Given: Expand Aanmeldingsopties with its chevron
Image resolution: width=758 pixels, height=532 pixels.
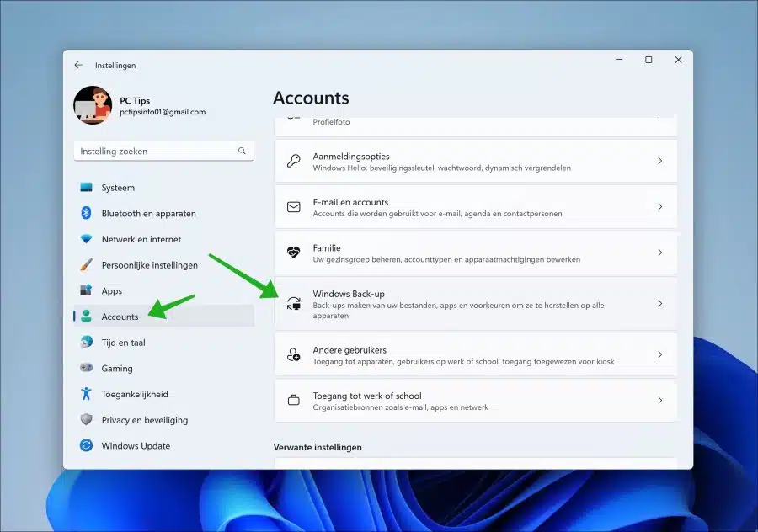Looking at the screenshot, I should point(659,161).
